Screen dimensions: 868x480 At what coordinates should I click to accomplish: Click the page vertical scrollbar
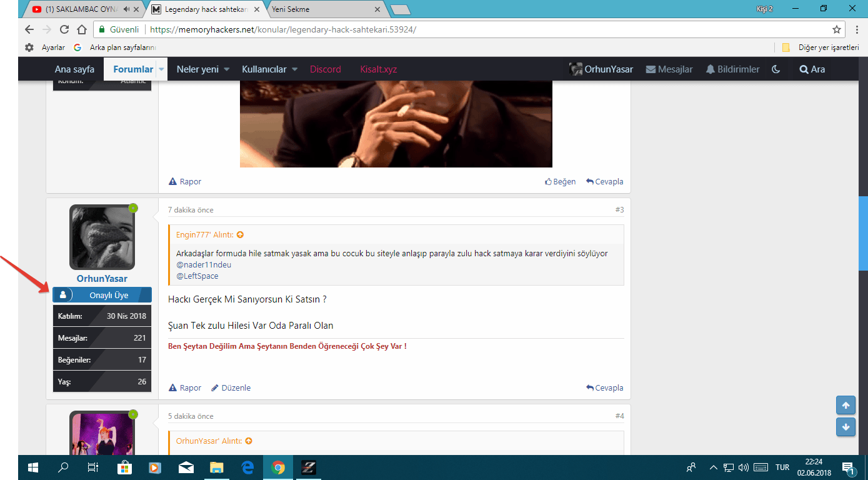[x=863, y=234]
